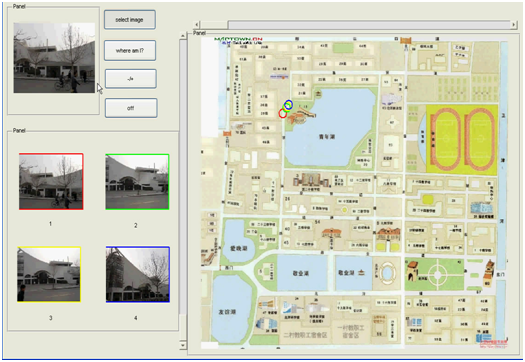525x362 pixels.
Task: Click the bottom-left lake on the map
Action: (231, 310)
